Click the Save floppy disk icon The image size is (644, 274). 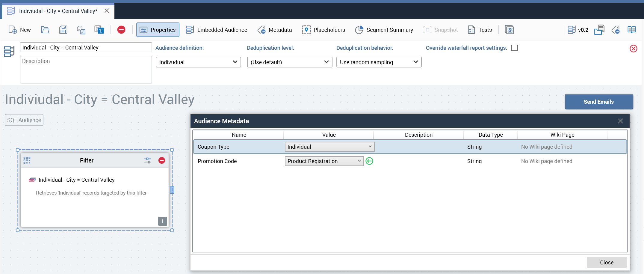pyautogui.click(x=63, y=30)
